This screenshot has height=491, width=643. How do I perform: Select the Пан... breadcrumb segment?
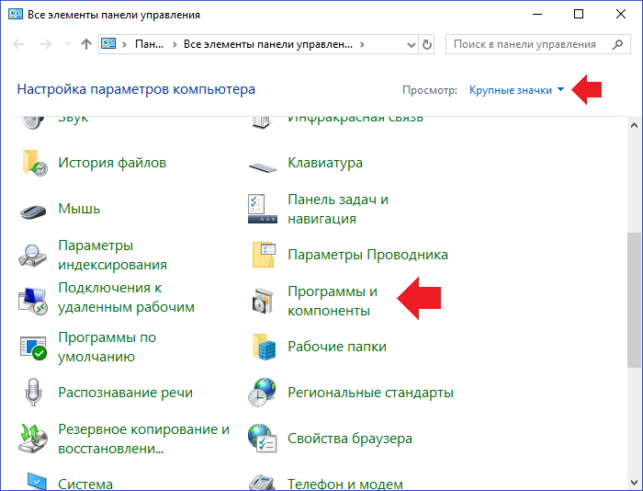149,44
